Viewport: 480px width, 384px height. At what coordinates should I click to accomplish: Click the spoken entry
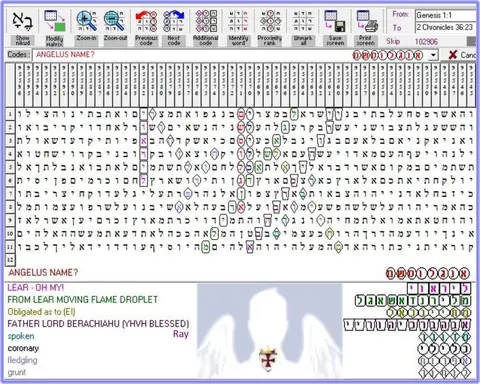click(21, 336)
